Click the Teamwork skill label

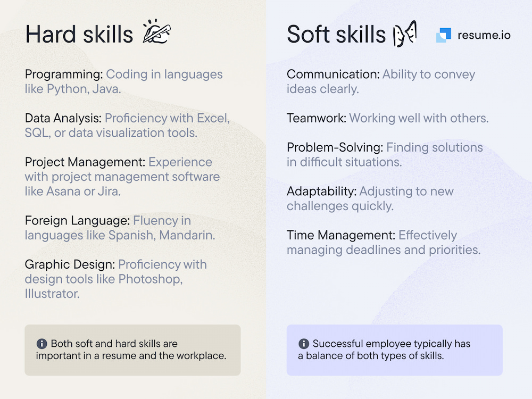(x=316, y=118)
